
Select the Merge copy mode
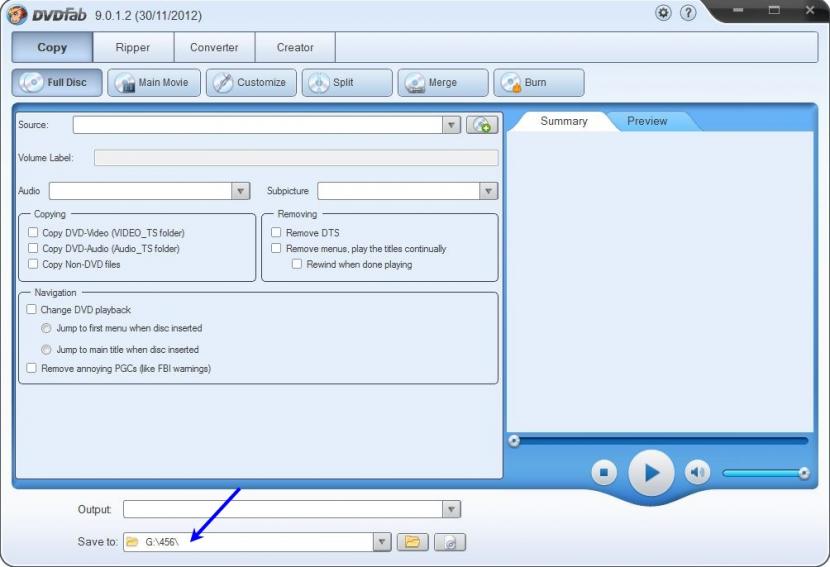443,83
